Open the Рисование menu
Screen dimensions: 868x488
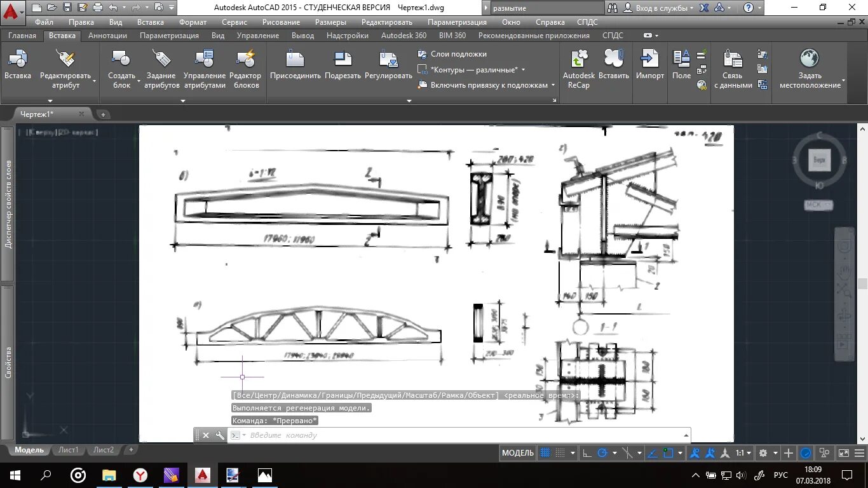[280, 22]
